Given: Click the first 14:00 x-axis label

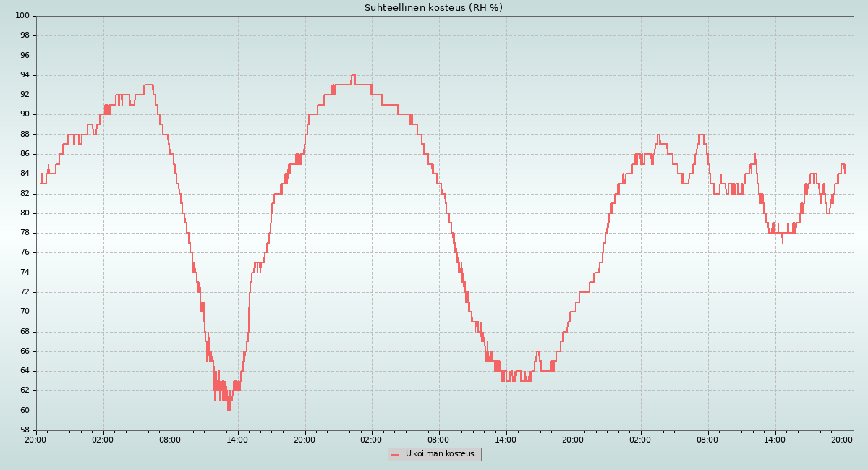Looking at the screenshot, I should (237, 439).
